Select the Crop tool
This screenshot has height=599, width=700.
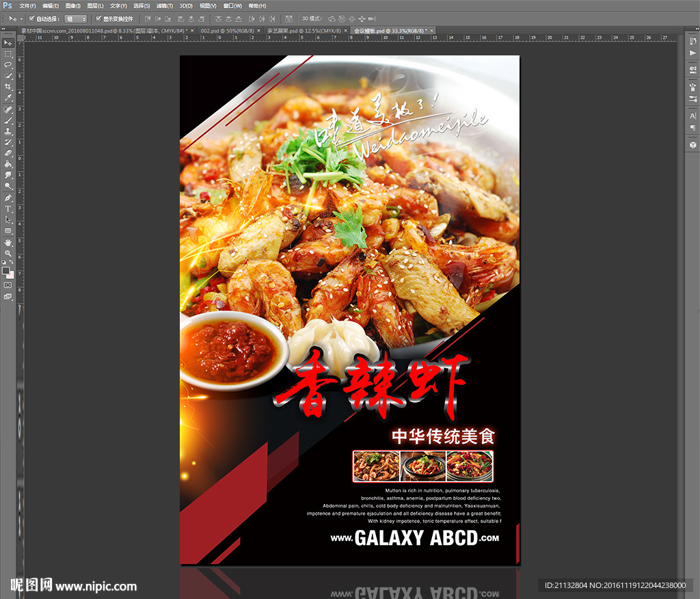click(8, 87)
